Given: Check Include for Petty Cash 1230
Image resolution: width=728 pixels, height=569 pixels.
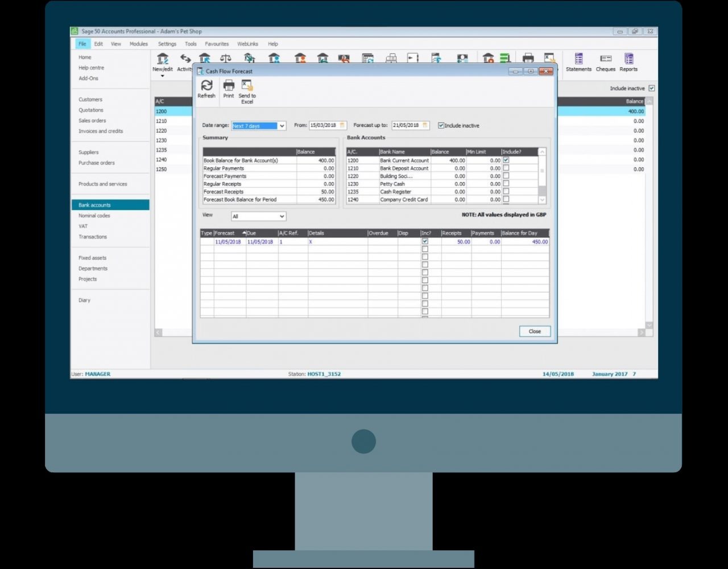Looking at the screenshot, I should 506,184.
